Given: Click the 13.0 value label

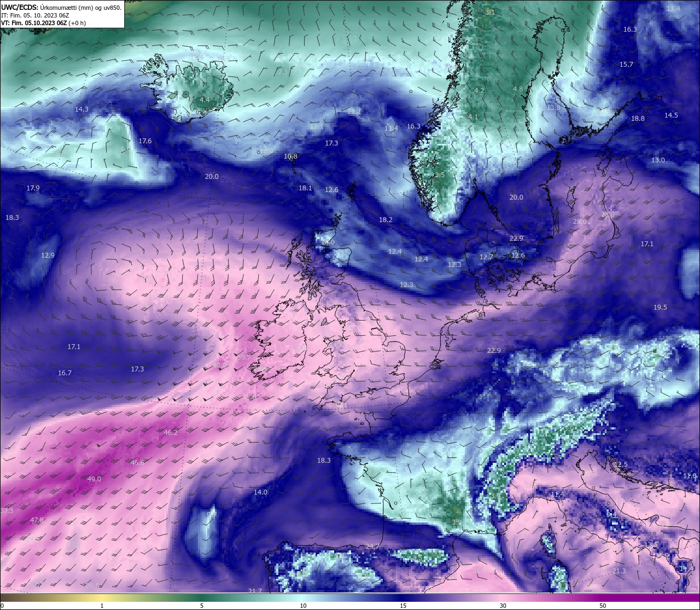Looking at the screenshot, I should (x=658, y=160).
